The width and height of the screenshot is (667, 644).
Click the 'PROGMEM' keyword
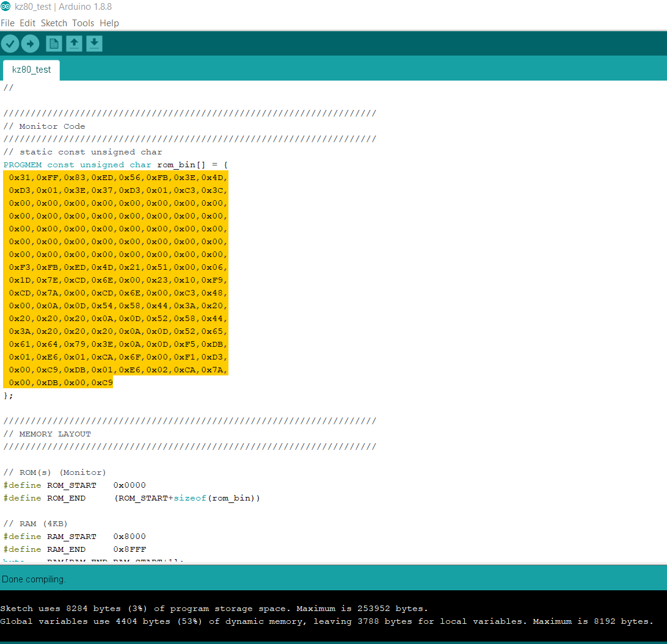23,164
